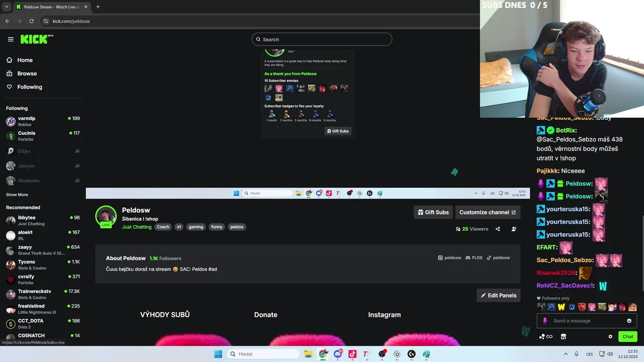Click the peldos tag
This screenshot has height=362, width=644.
(x=237, y=227)
